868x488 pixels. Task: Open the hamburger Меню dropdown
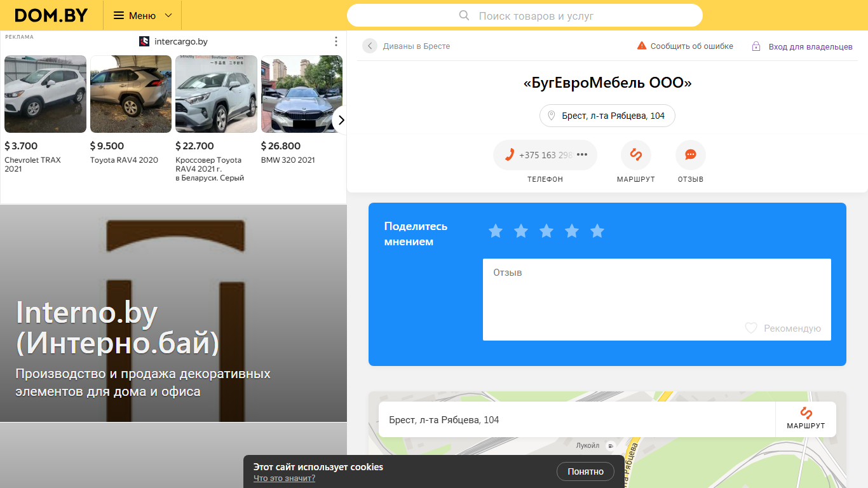[142, 15]
